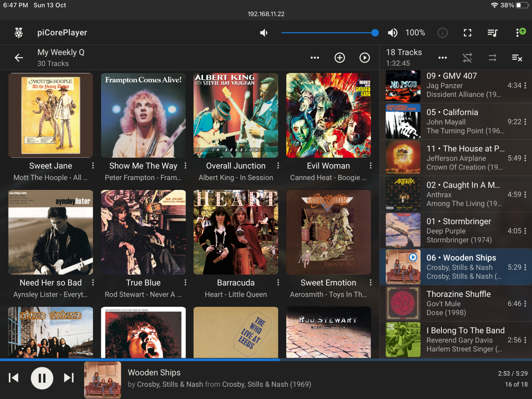Screen dimensions: 532x399
Task: Open options for GMV 407 queue item
Action: (525, 85)
